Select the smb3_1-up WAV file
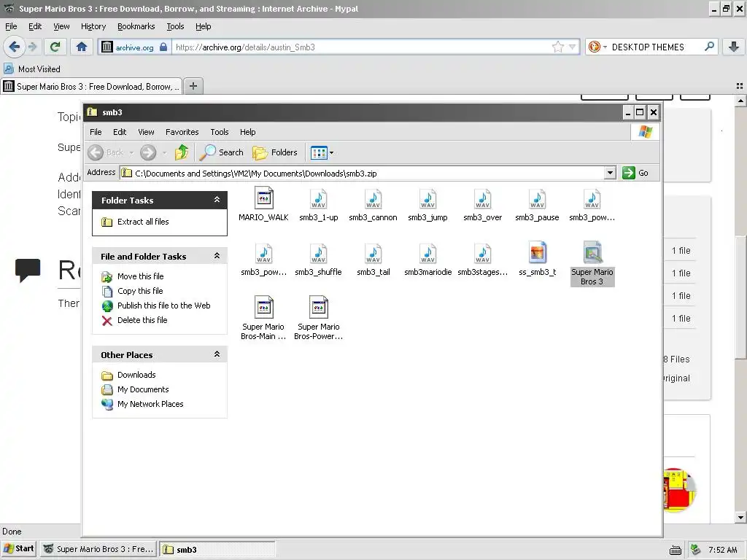747x560 pixels. 318,205
